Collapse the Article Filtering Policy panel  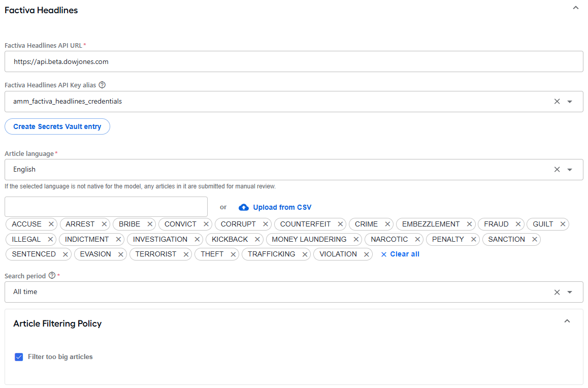click(567, 321)
